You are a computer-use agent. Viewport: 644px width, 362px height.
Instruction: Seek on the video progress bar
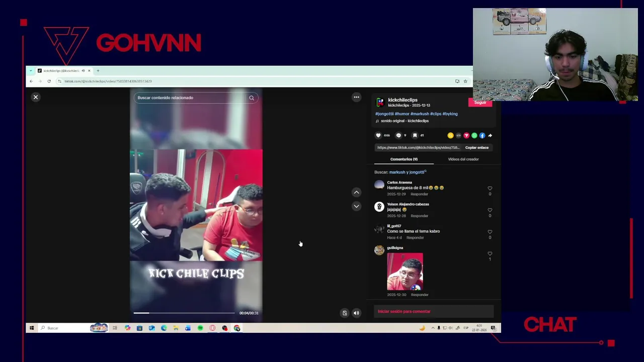tap(184, 313)
